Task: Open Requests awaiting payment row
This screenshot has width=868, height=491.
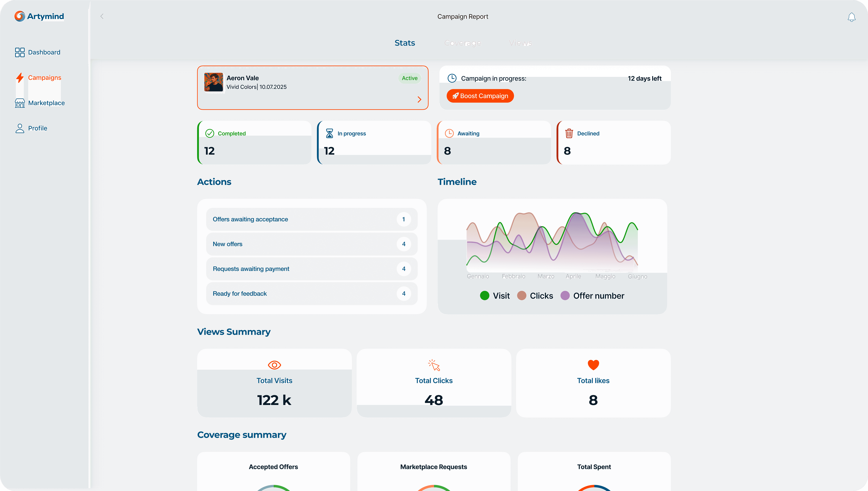Action: click(x=312, y=269)
